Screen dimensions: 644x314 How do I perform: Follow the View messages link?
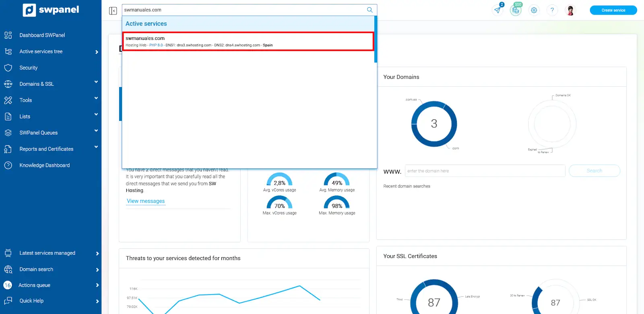coord(146,201)
